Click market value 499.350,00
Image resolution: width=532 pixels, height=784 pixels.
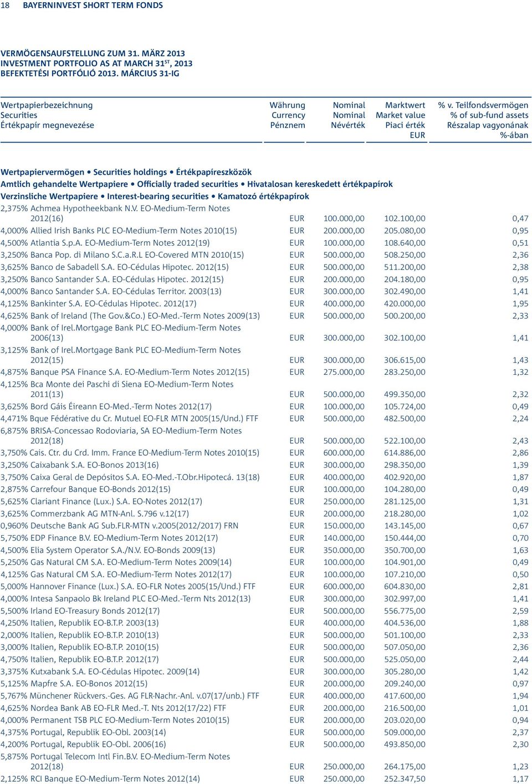tap(405, 394)
